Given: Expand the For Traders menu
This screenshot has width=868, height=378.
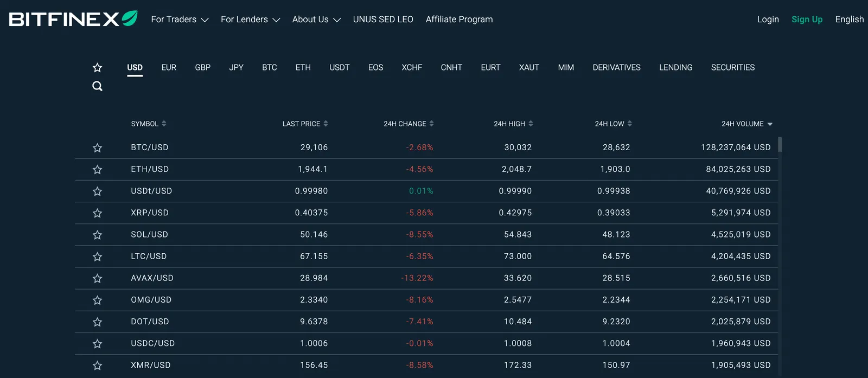Looking at the screenshot, I should [x=180, y=20].
